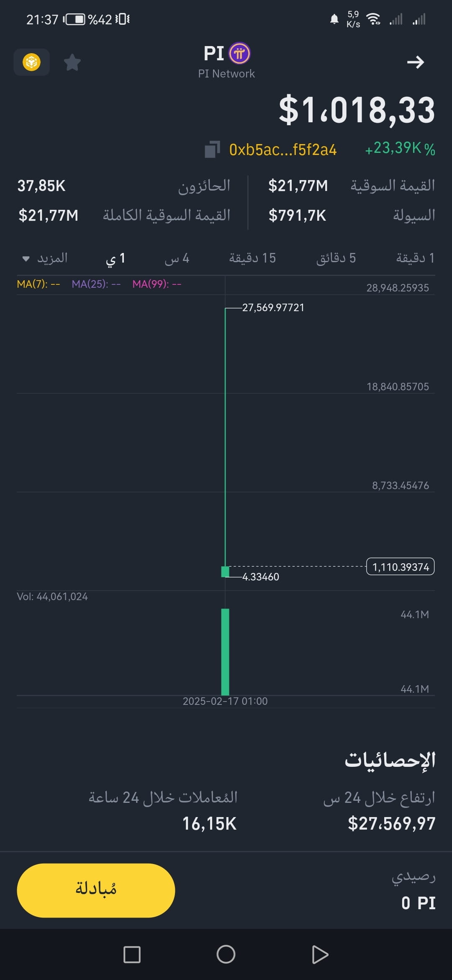
Task: Tap the green price candlestick
Action: coord(225,571)
